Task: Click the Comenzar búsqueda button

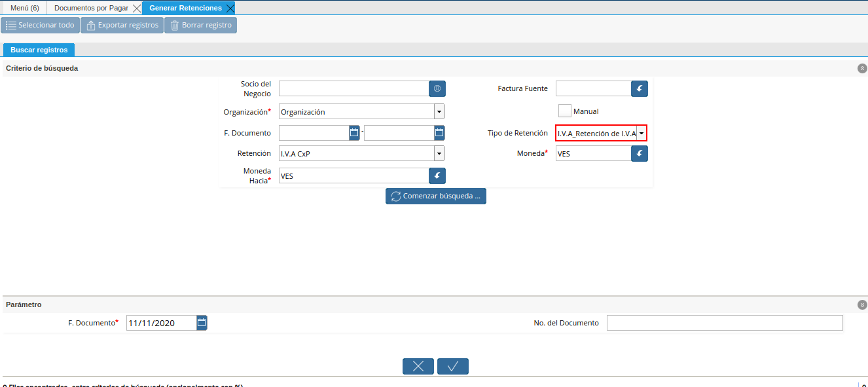Action: tap(435, 196)
